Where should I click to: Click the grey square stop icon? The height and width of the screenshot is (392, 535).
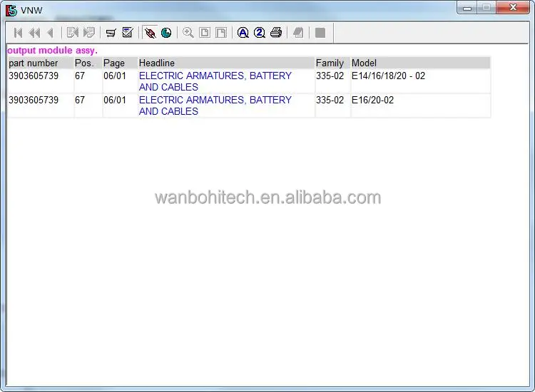coord(320,33)
